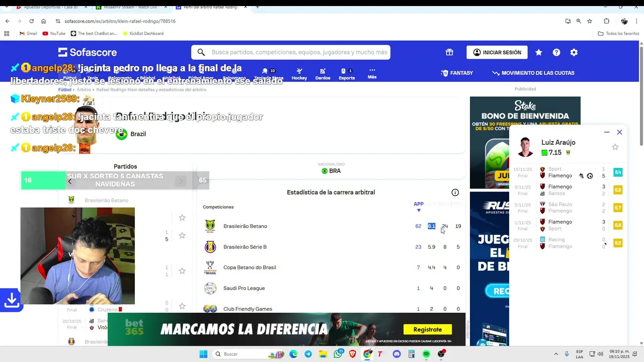
Task: Select Tenis de Mesa sport
Action: (269, 74)
